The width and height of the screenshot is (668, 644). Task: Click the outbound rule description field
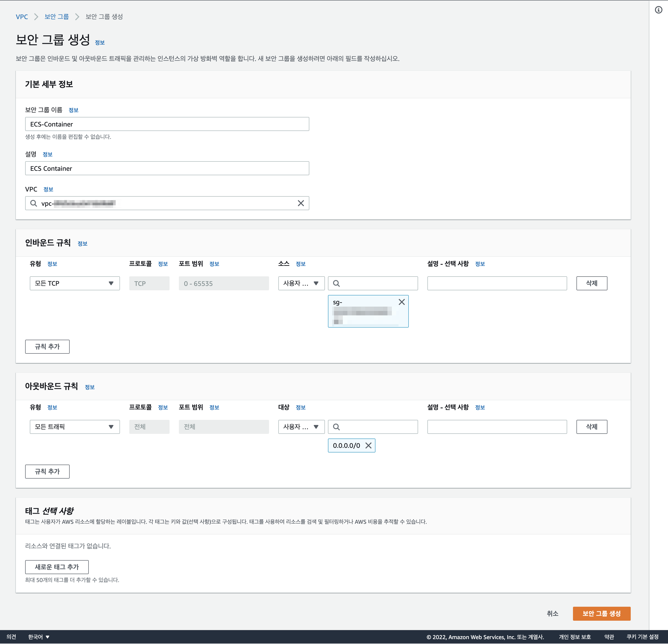[x=497, y=427]
